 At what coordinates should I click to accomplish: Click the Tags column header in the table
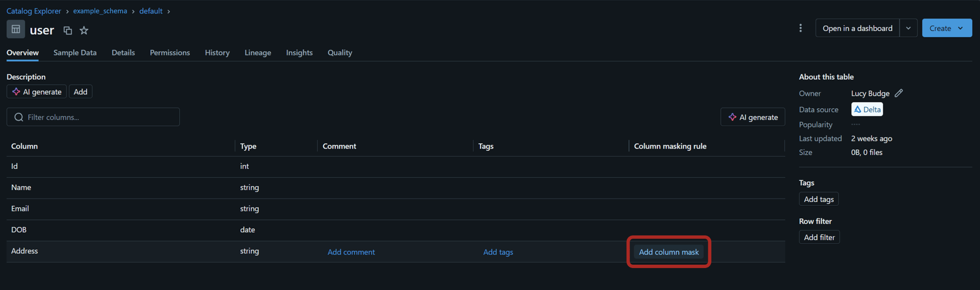(486, 146)
